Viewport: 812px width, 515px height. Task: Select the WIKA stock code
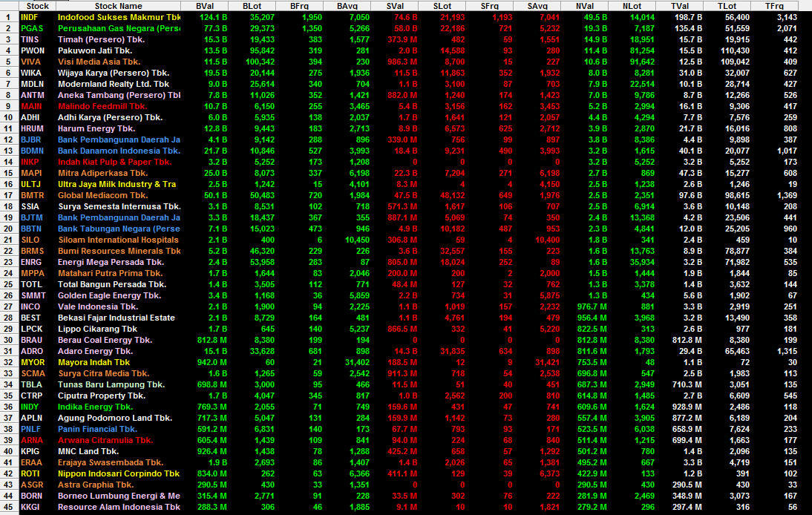31,73
